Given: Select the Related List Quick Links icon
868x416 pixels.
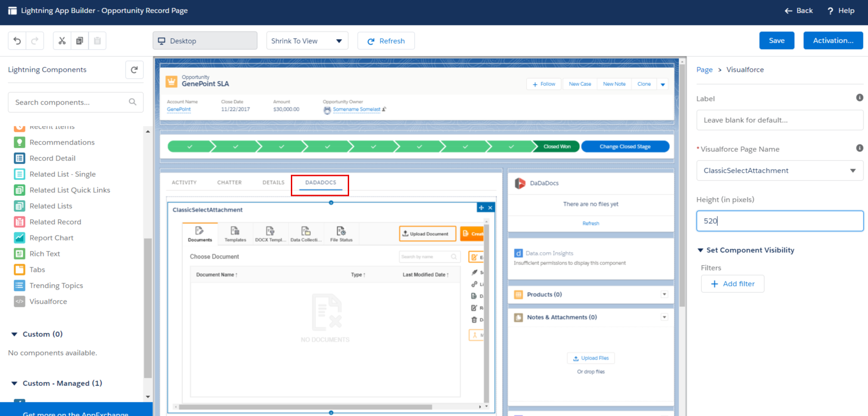Looking at the screenshot, I should [19, 190].
